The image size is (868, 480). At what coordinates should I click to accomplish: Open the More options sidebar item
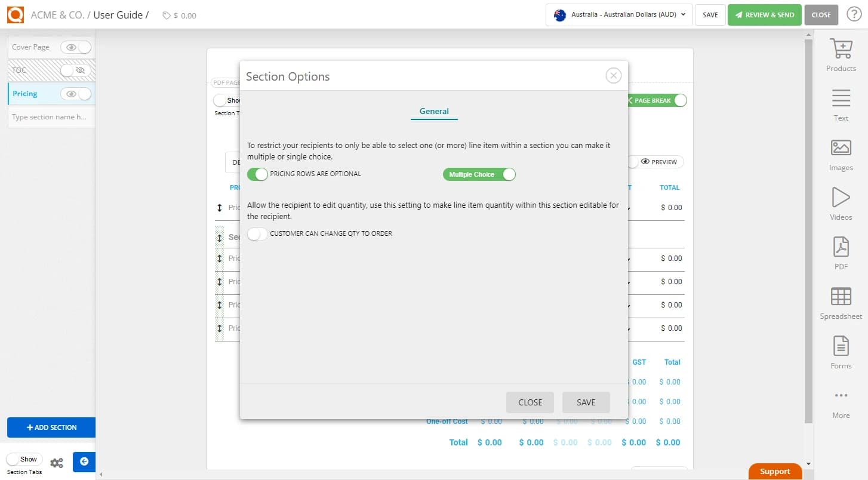(841, 402)
